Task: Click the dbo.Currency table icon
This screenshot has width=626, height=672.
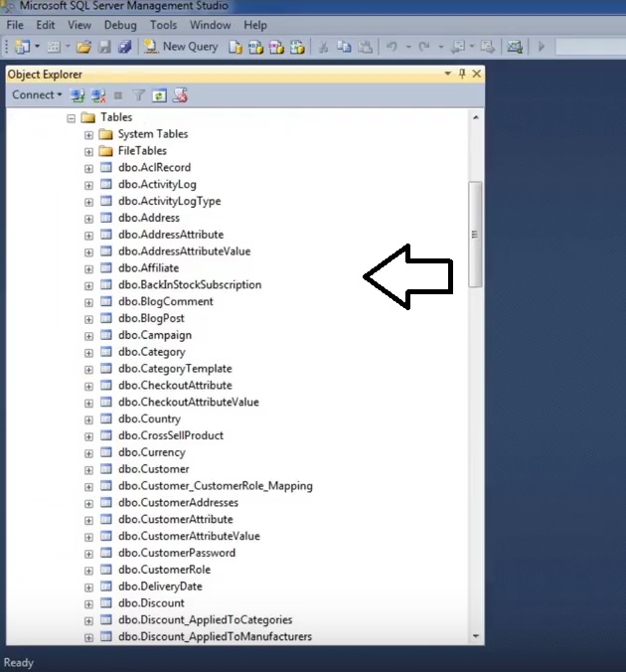Action: tap(106, 451)
